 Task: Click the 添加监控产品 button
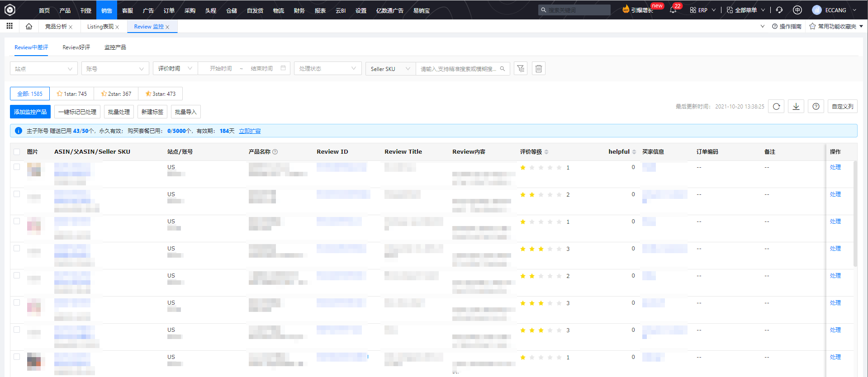[x=30, y=112]
